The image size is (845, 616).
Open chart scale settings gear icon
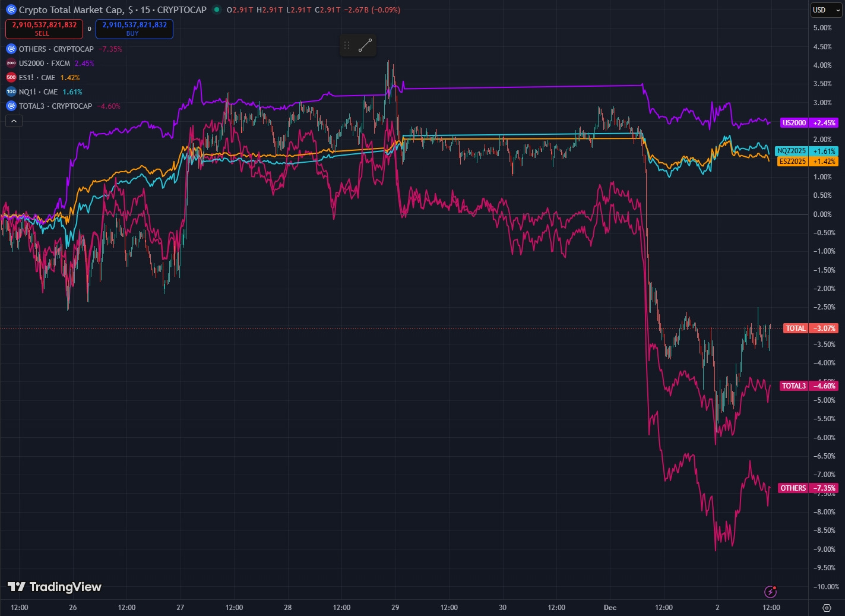[x=827, y=607]
